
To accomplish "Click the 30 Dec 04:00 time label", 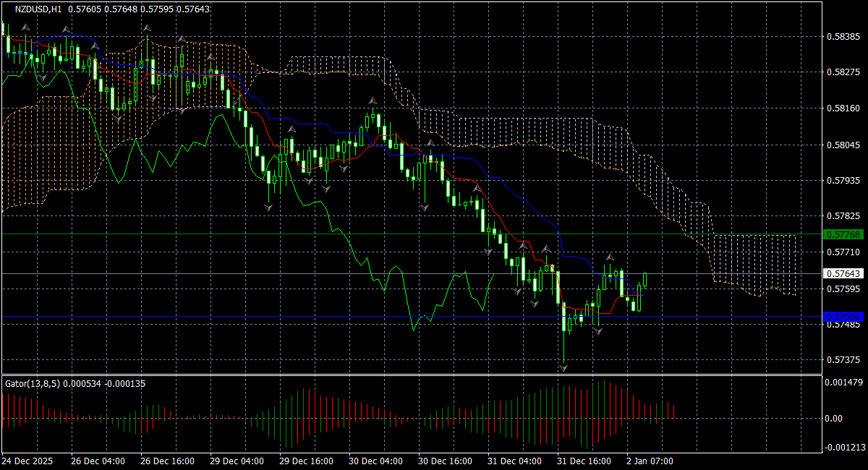I will pos(375,461).
